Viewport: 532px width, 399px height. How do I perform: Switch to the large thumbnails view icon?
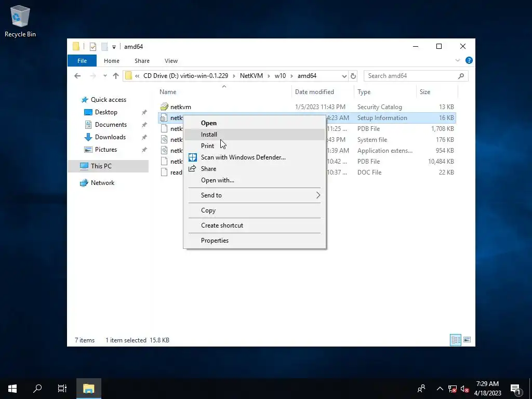pyautogui.click(x=467, y=340)
